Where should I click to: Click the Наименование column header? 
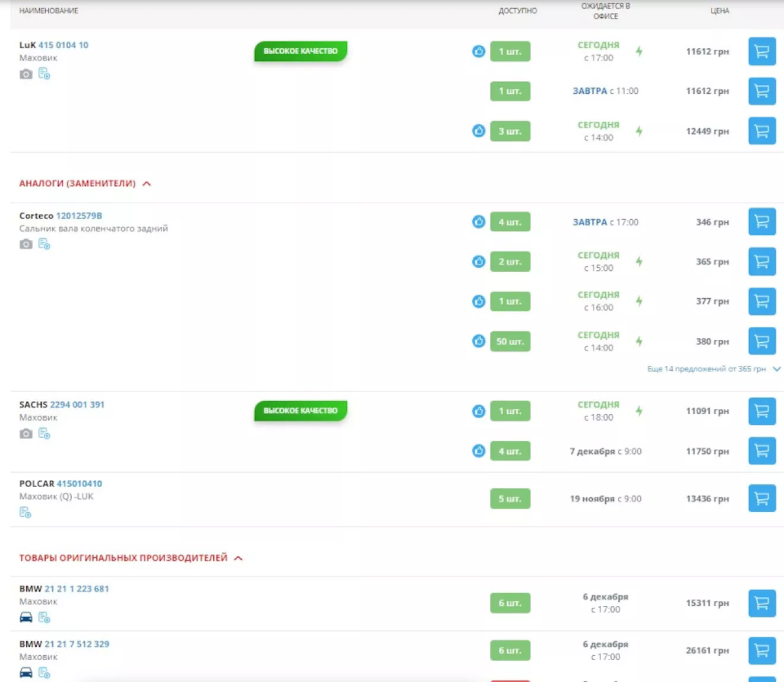click(49, 11)
